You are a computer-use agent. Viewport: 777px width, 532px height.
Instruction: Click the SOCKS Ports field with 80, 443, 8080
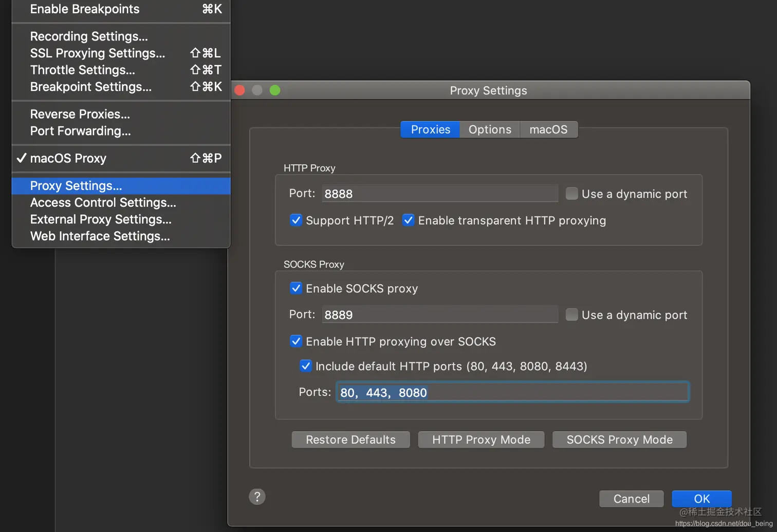[512, 392]
